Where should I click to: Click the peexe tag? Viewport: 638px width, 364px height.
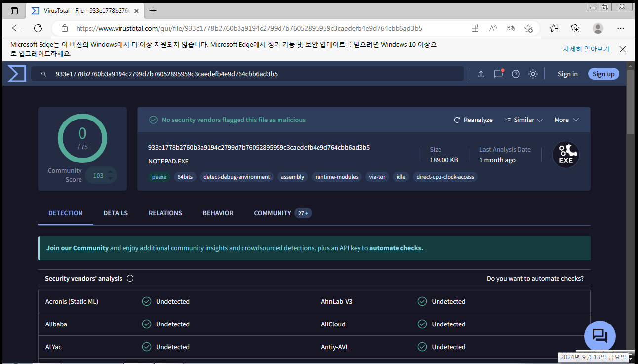[x=159, y=177]
